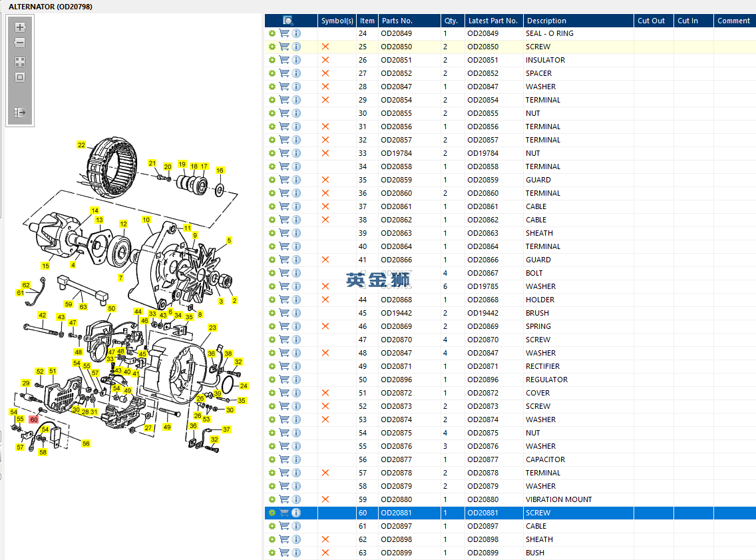Click the Qty. column header
756x560 pixels.
(x=451, y=21)
